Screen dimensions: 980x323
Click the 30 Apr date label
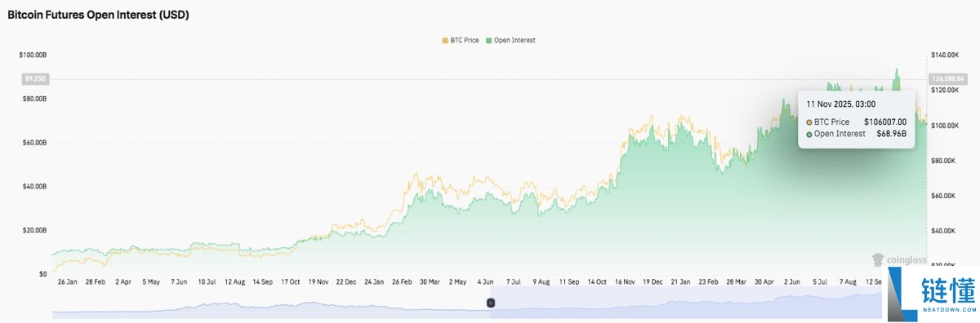tap(764, 281)
